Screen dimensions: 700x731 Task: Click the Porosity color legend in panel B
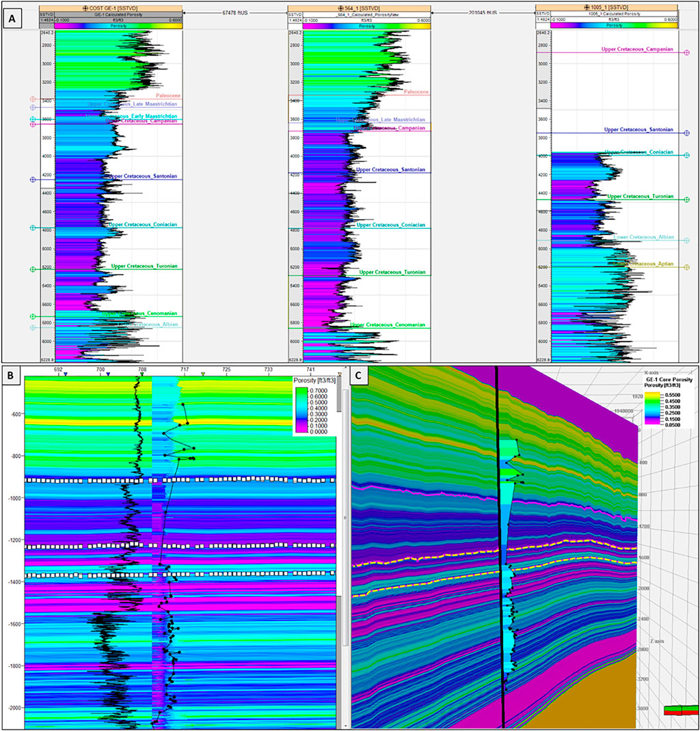point(314,406)
